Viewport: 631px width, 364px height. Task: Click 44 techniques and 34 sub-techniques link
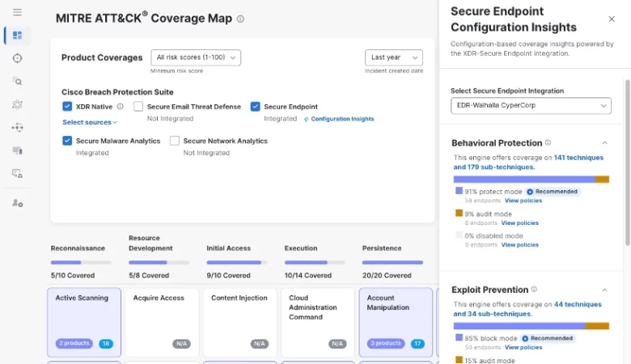[x=527, y=309]
